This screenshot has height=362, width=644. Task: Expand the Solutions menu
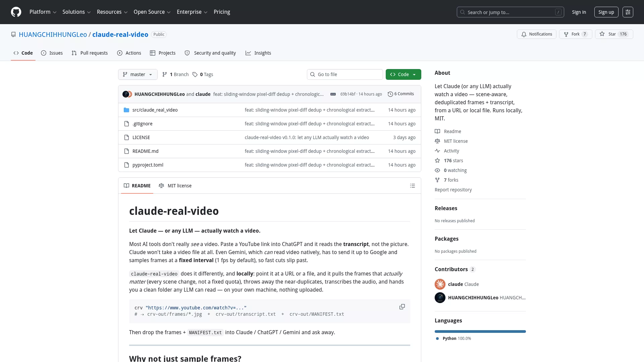click(76, 12)
